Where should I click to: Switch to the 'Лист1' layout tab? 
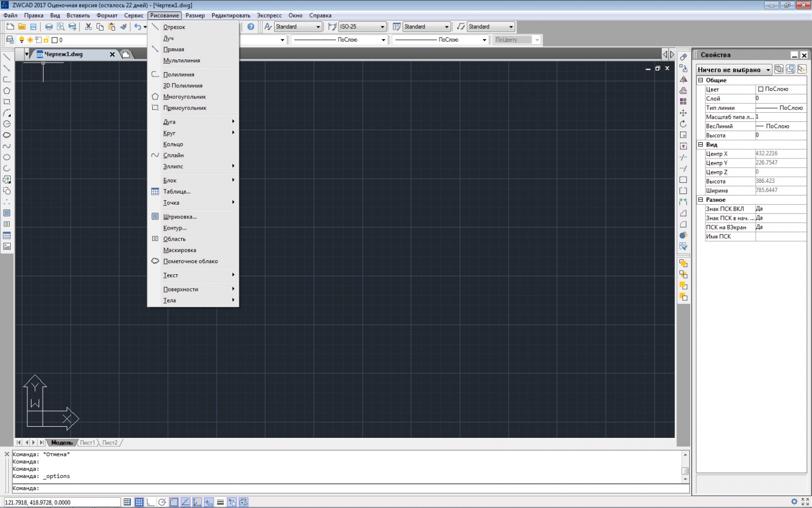[x=87, y=442]
